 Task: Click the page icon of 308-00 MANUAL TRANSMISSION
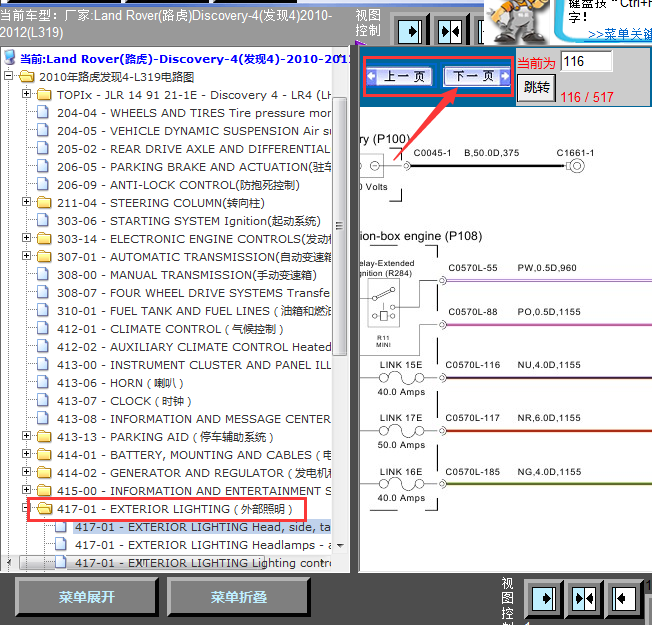(43, 274)
